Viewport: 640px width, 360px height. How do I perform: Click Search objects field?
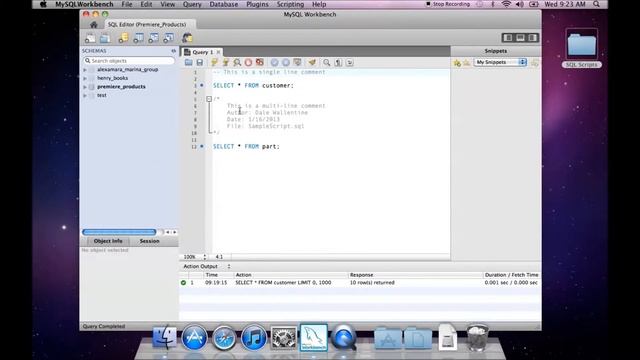129,60
